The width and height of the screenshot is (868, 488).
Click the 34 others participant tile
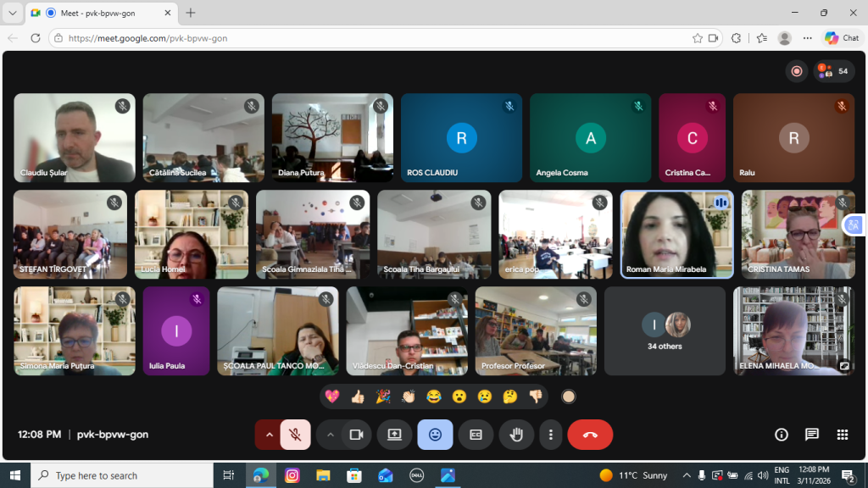click(665, 330)
